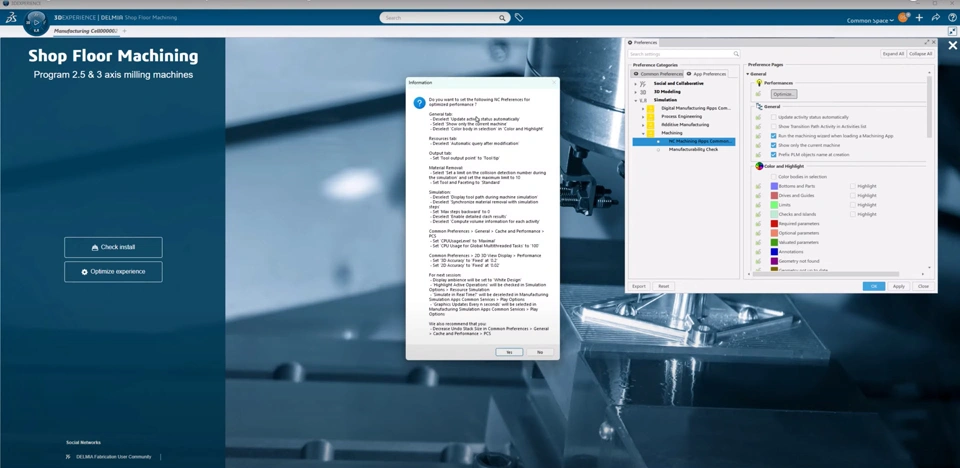
Task: Open the user profile avatar
Action: (x=903, y=18)
